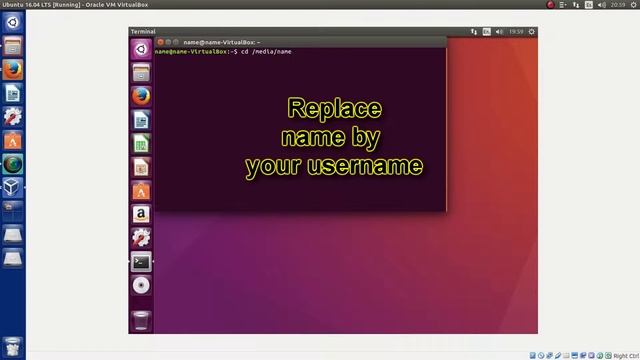Launch Firefox from the host launcher
This screenshot has height=360, width=640.
coord(13,69)
